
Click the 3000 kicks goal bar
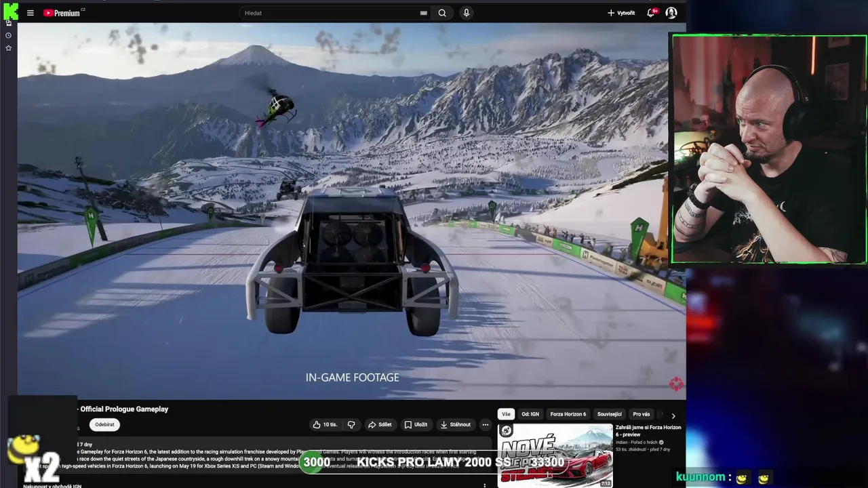tap(434, 462)
